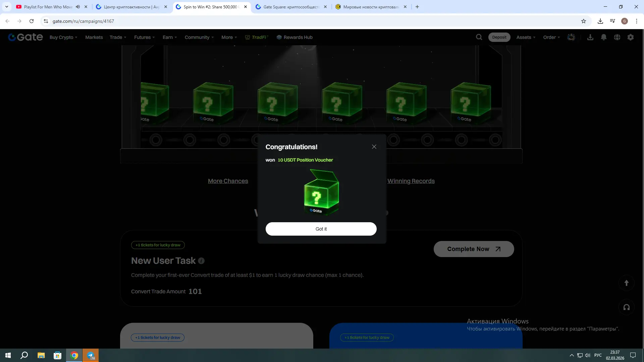Mute the YouTube playlist tab audio

pyautogui.click(x=78, y=7)
